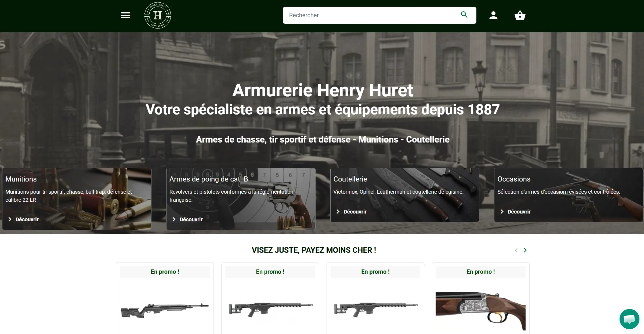Click 'Munitions pour tir sportif' description
644x334 pixels.
68,196
